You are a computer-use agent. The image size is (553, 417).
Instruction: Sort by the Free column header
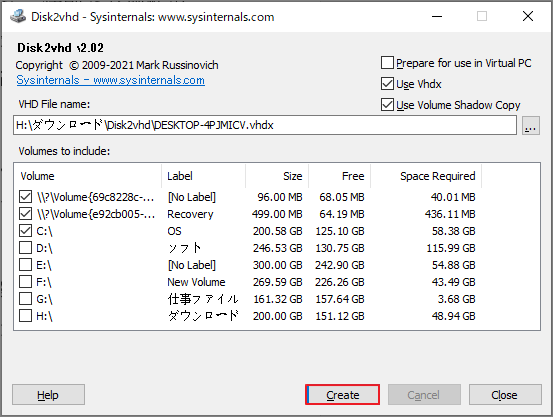pos(340,176)
